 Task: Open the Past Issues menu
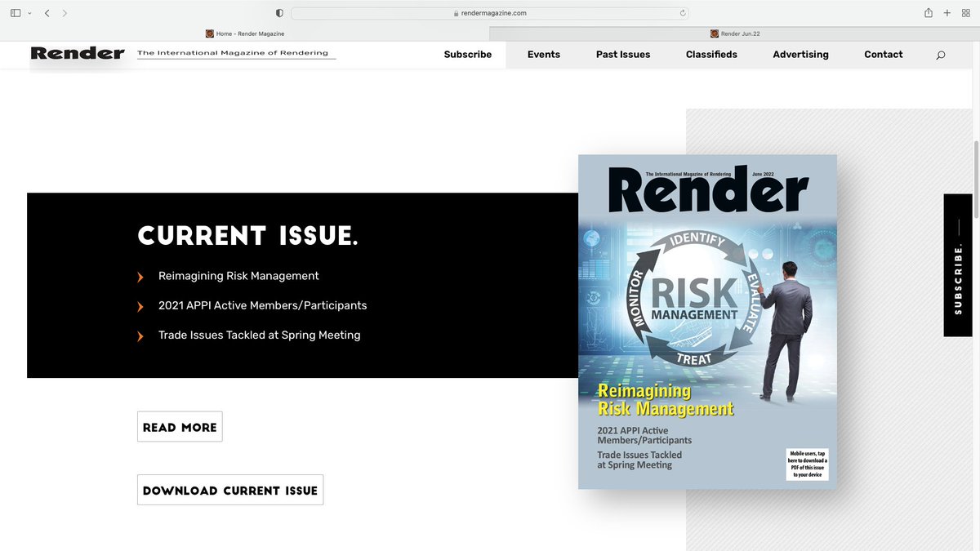click(623, 55)
